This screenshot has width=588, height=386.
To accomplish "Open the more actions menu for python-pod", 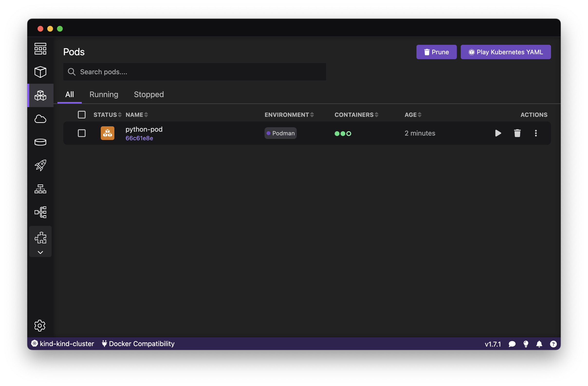I will pyautogui.click(x=536, y=133).
